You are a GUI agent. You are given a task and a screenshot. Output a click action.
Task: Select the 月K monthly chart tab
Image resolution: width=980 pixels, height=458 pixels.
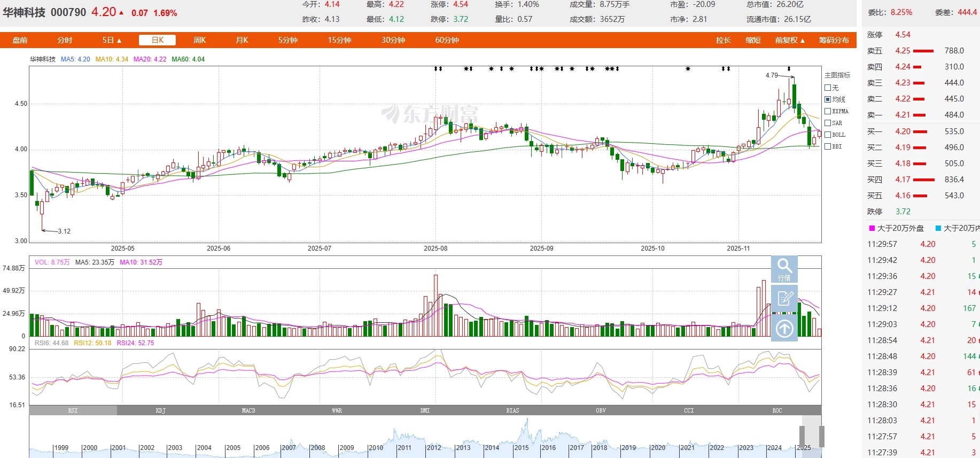pyautogui.click(x=242, y=40)
